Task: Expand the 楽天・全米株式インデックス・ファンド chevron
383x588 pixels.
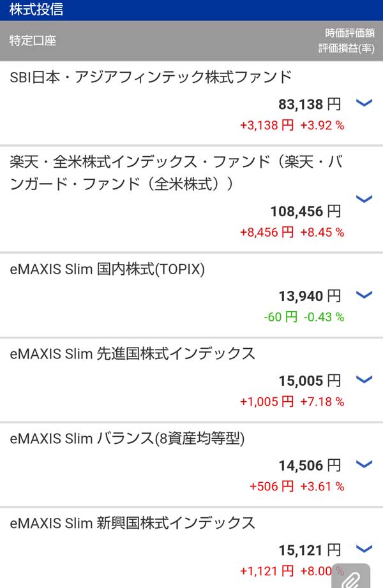Action: tap(363, 199)
